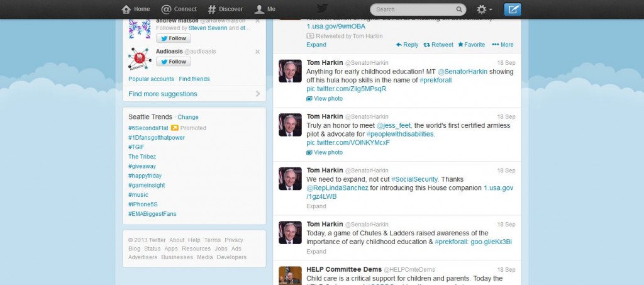Expand the retweeted tweet
This screenshot has height=285, width=644.
point(316,45)
